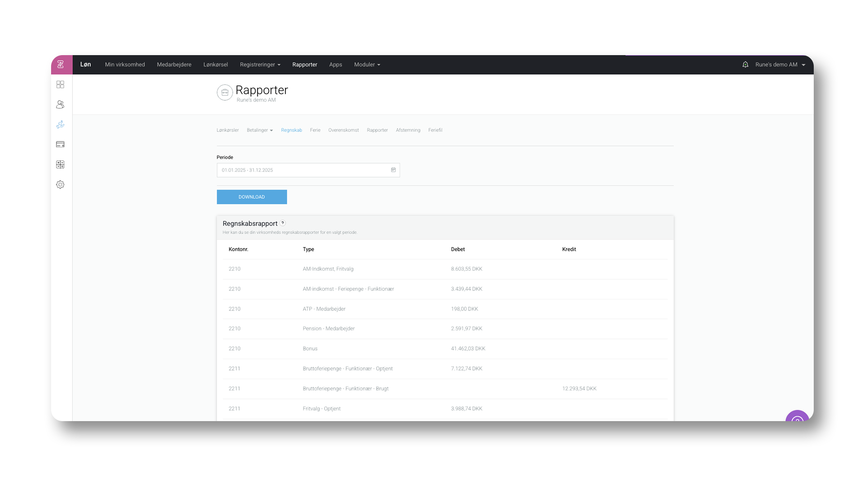Screen dimensions: 868x488
Task: Select the payroll hand-coin sidebar icon
Action: (60, 124)
